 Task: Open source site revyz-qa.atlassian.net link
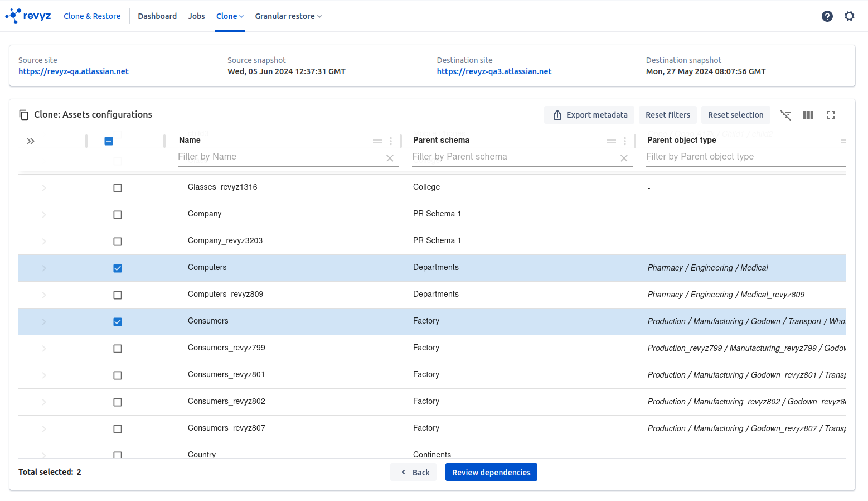coord(74,71)
